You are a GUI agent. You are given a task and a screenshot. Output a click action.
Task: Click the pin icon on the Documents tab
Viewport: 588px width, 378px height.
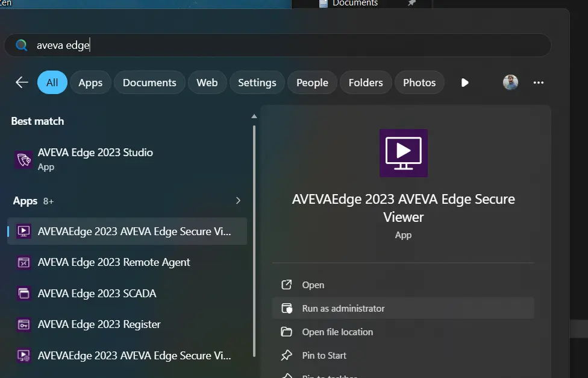coord(412,4)
